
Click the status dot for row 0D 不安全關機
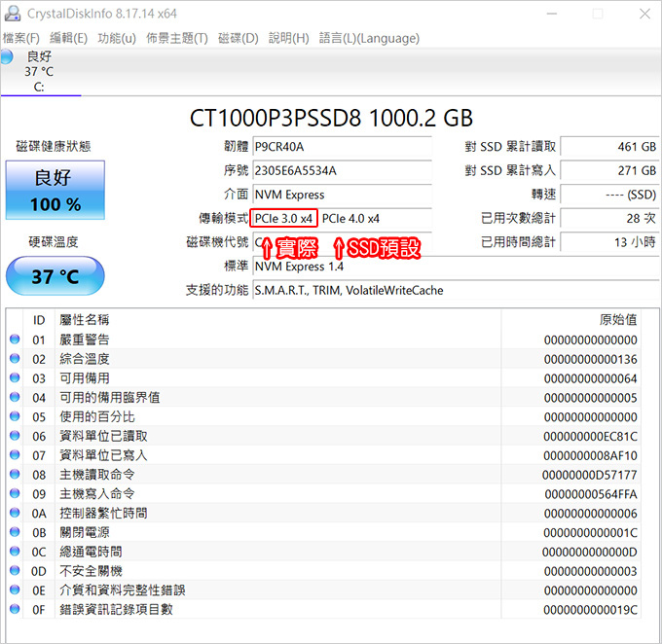(15, 570)
